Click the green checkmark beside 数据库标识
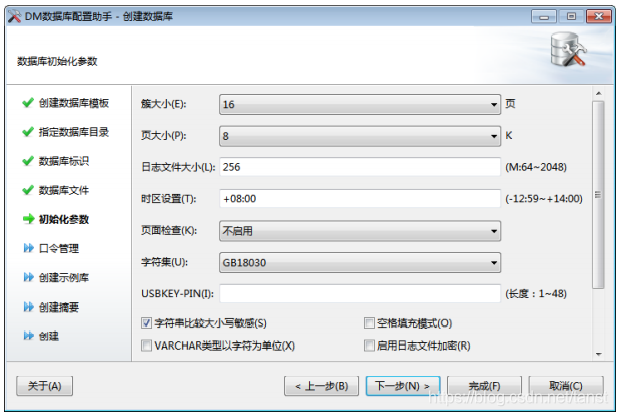Viewport: 618px width, 416px height. click(28, 161)
